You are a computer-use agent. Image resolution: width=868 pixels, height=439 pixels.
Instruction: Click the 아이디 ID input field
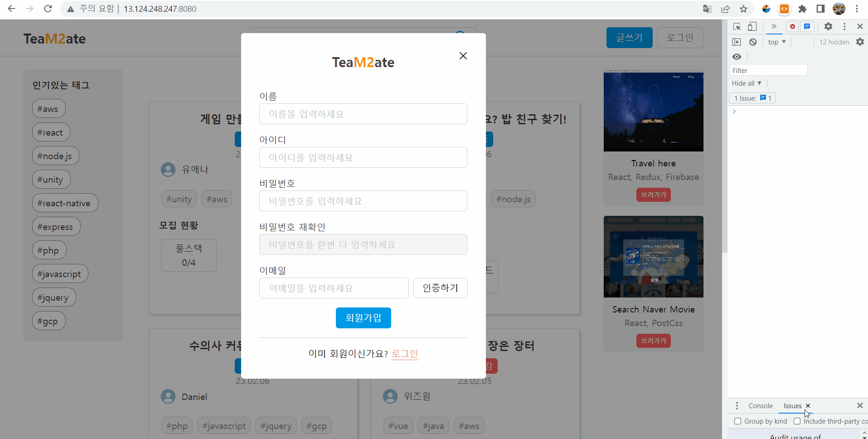tap(363, 157)
